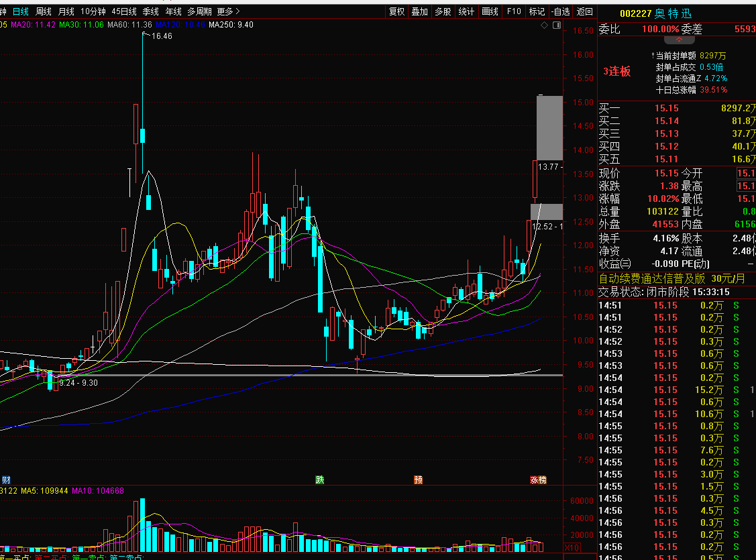The image size is (756, 560).
Task: Select the 月线 monthly period tab
Action: tap(66, 11)
